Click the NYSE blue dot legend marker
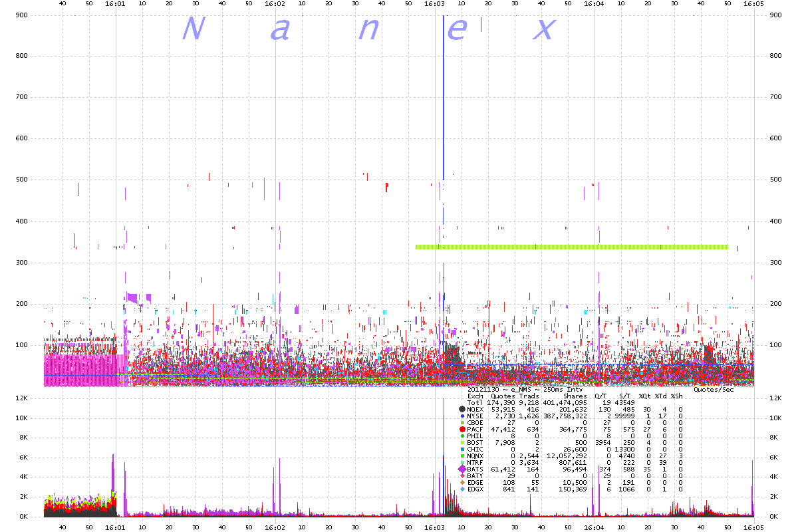 pyautogui.click(x=462, y=416)
